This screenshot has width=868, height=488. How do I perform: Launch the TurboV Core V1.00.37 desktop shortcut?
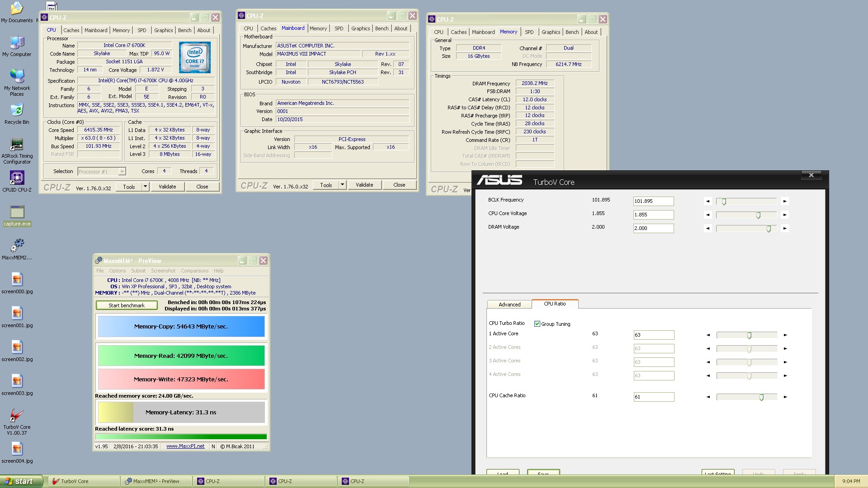pyautogui.click(x=17, y=422)
